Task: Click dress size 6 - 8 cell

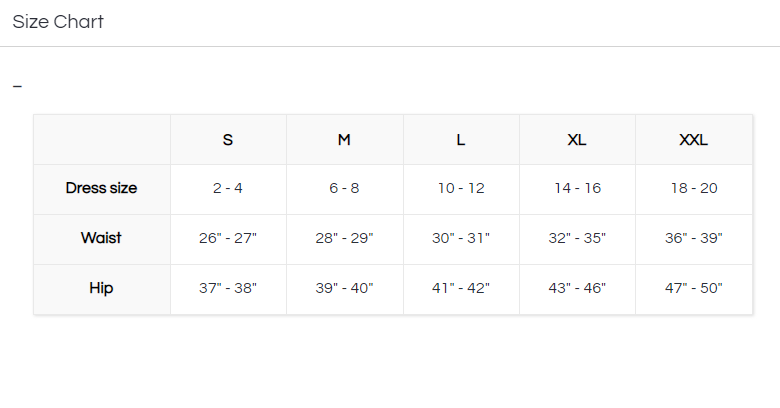Action: click(344, 188)
